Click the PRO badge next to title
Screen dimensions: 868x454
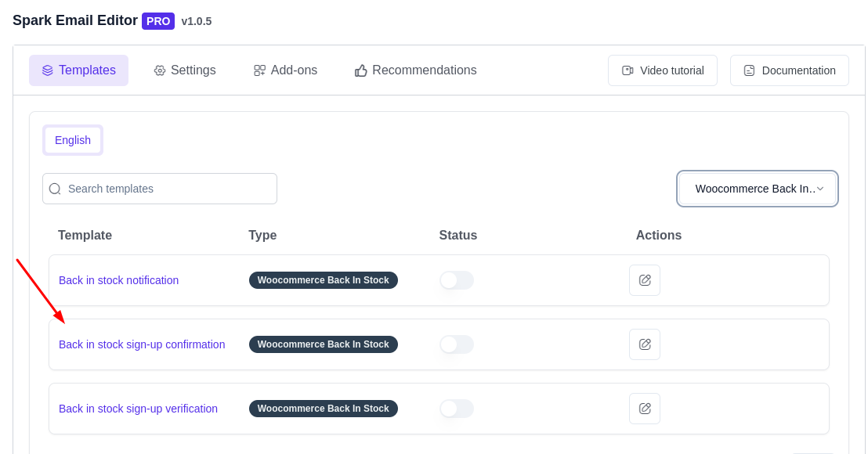(158, 21)
